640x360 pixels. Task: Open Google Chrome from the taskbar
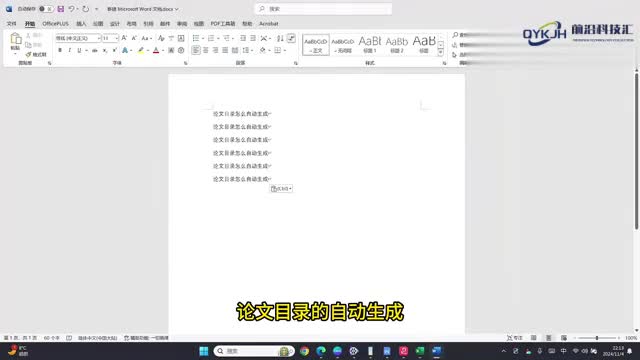(304, 351)
